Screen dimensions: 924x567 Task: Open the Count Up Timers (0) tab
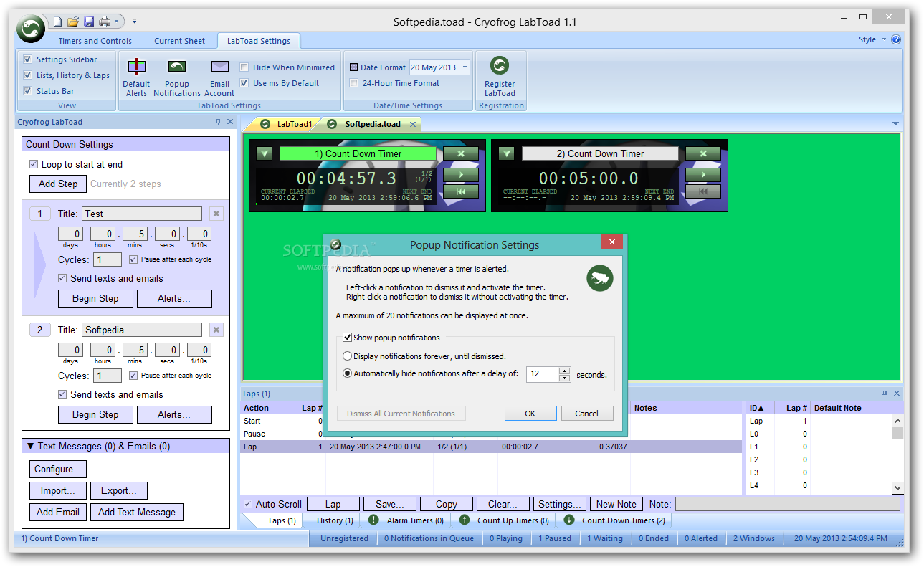pyautogui.click(x=505, y=520)
